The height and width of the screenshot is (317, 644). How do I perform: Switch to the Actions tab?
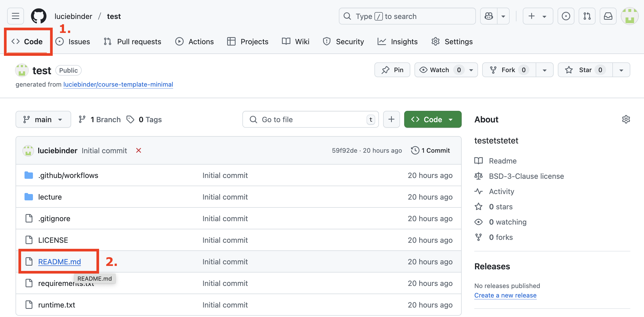pos(195,42)
